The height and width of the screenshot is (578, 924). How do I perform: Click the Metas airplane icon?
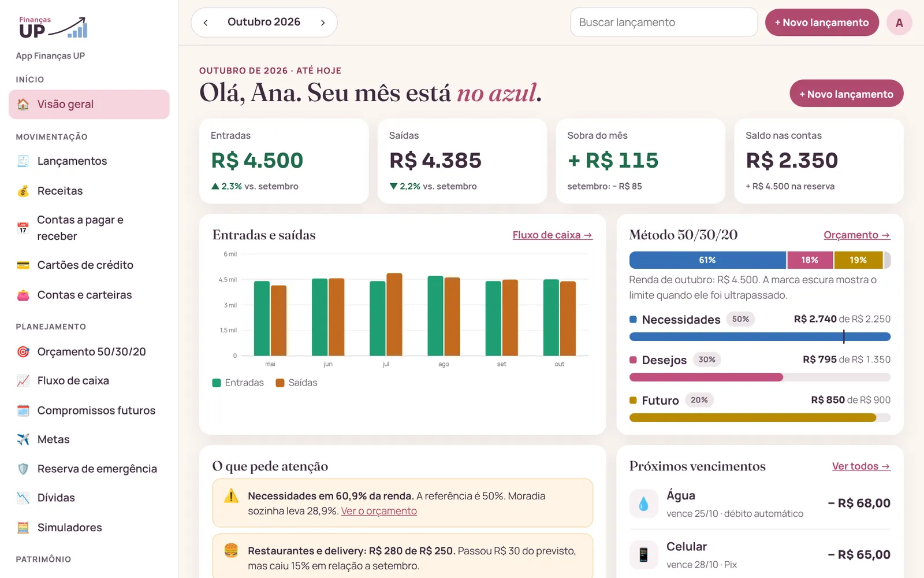pyautogui.click(x=23, y=439)
